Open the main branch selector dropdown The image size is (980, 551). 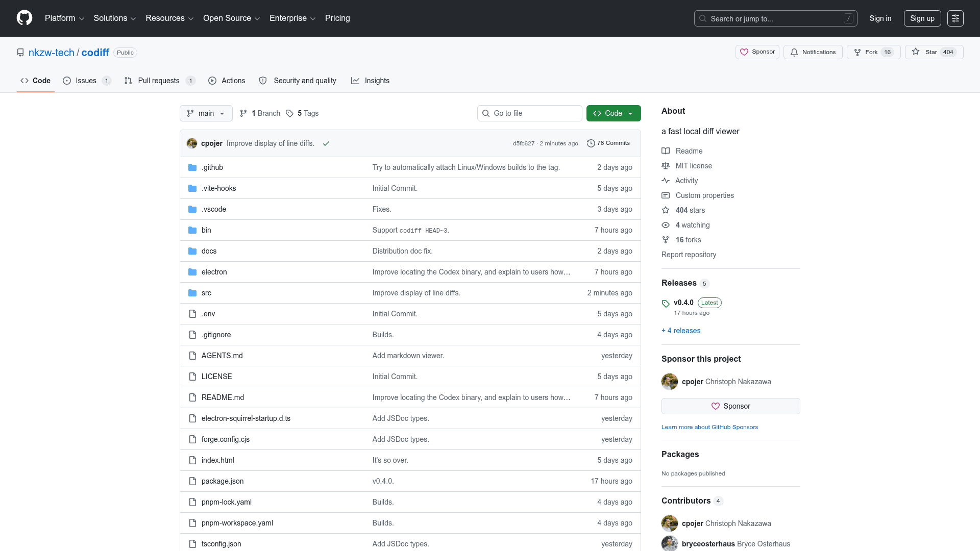click(206, 113)
